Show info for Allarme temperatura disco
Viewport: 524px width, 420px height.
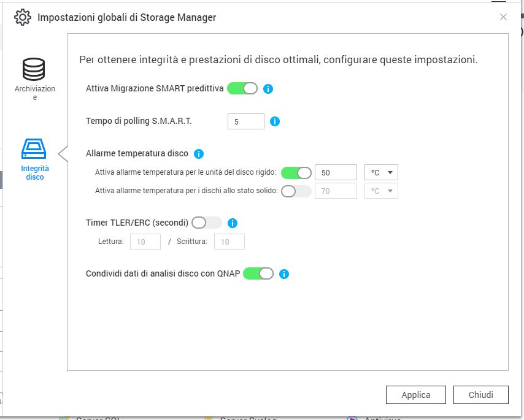coord(199,154)
